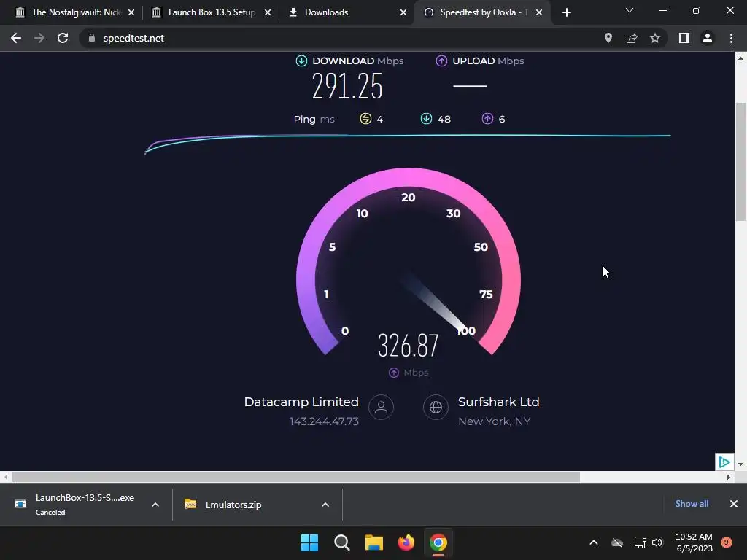The height and width of the screenshot is (560, 747).
Task: Open the Windows Start menu
Action: click(309, 542)
